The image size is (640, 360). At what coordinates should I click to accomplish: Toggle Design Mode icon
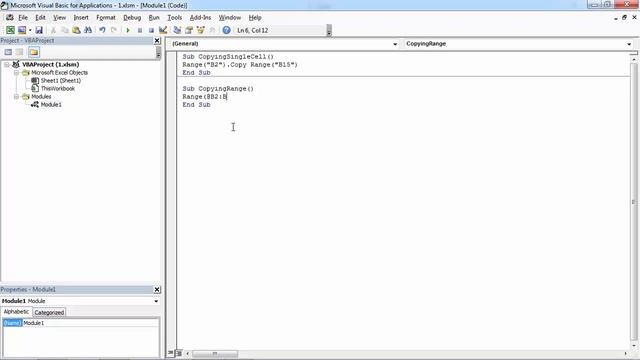point(163,30)
